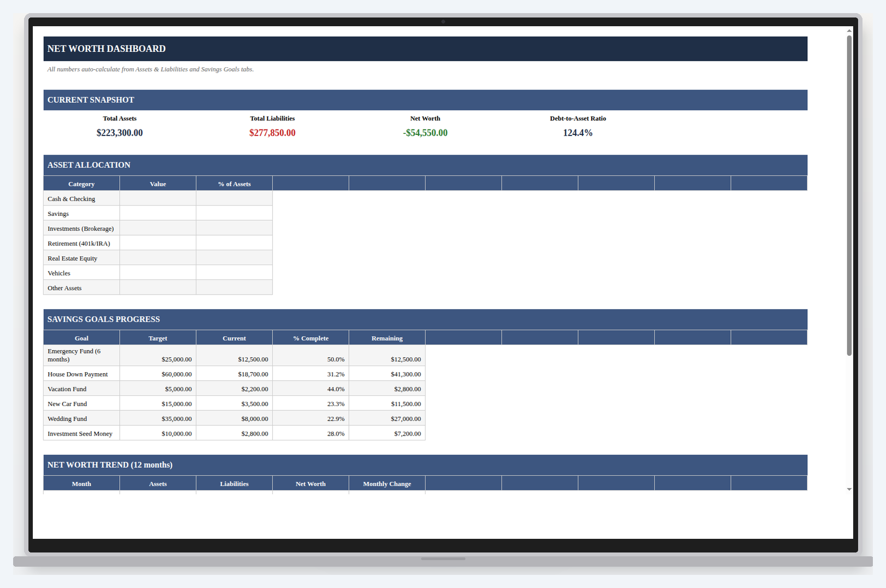
Task: Select the Real Estate Equity cell
Action: 81,258
